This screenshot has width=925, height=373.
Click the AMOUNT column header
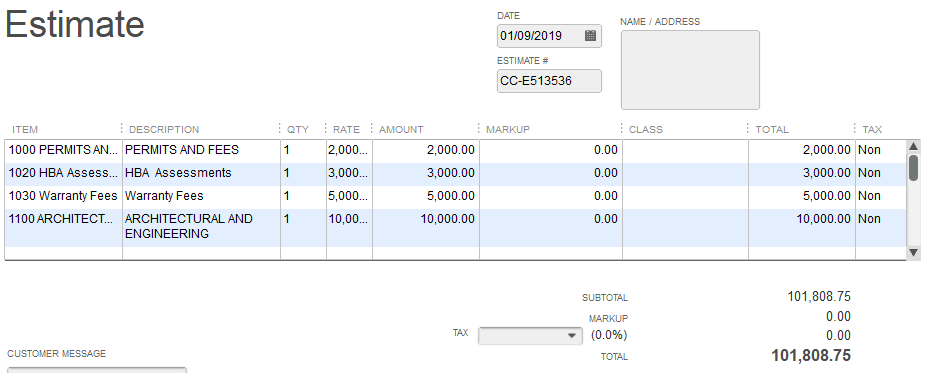pos(401,129)
